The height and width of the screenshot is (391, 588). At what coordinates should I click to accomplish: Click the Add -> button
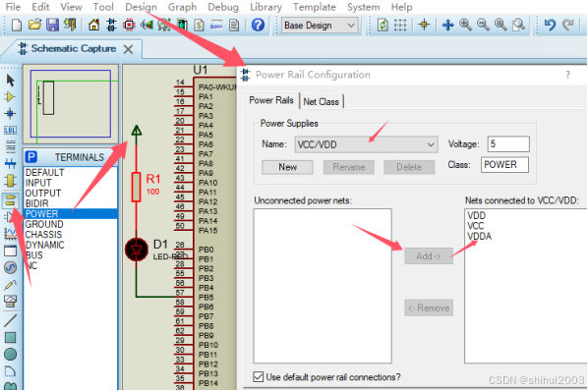click(x=429, y=256)
